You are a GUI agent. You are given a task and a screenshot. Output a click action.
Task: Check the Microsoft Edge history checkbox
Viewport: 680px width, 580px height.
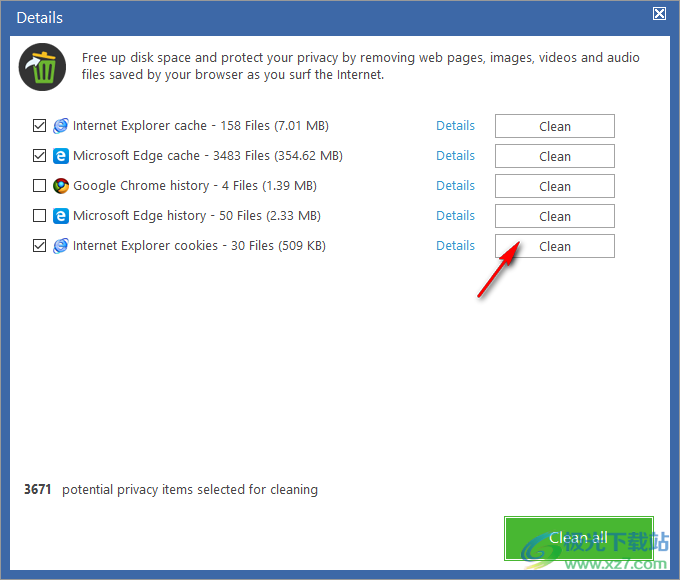click(39, 216)
